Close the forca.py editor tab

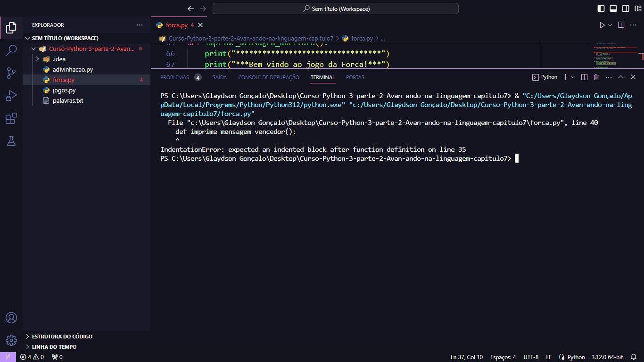pyautogui.click(x=200, y=25)
